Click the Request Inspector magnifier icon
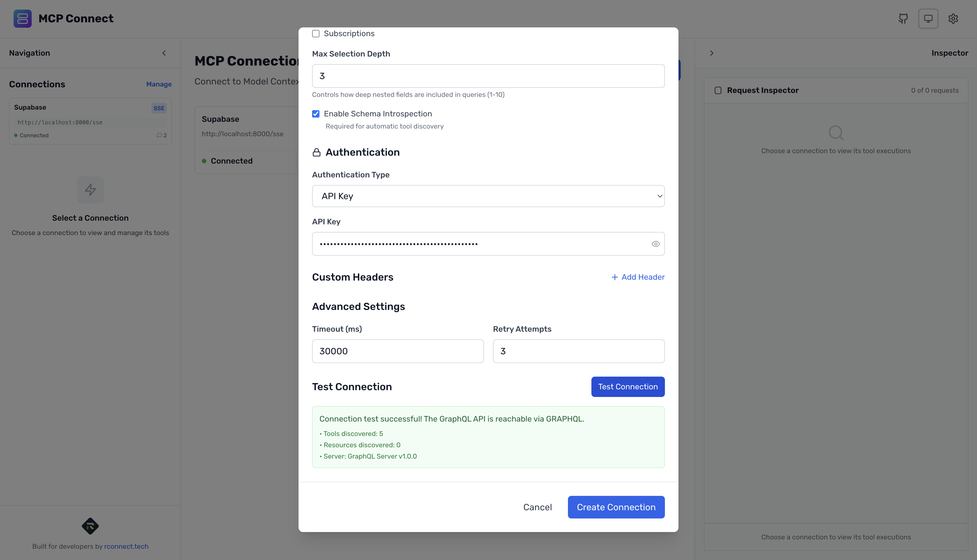The width and height of the screenshot is (977, 560). tap(836, 133)
